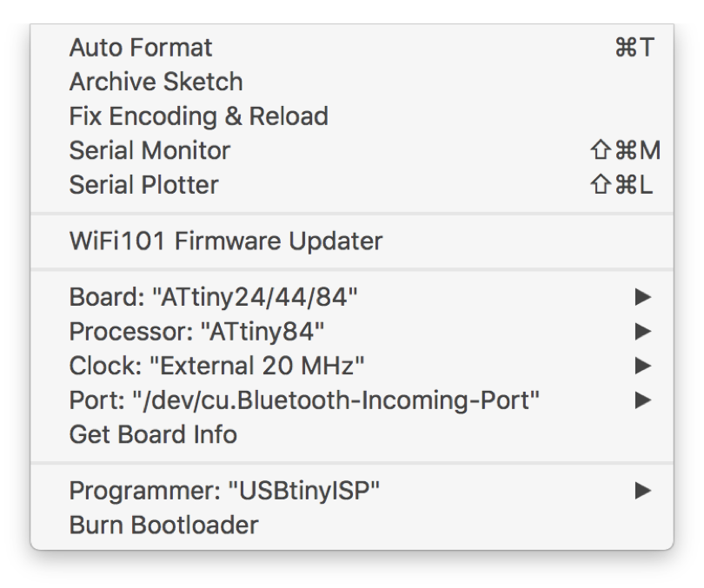Click the arrow beside the Processor entry
The height and width of the screenshot is (588, 704).
coord(642,331)
